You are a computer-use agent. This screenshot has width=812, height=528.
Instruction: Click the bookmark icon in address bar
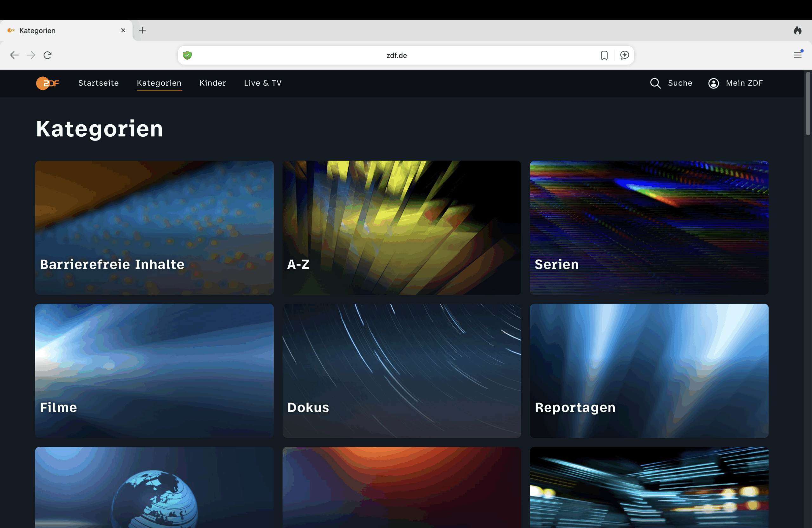point(604,55)
